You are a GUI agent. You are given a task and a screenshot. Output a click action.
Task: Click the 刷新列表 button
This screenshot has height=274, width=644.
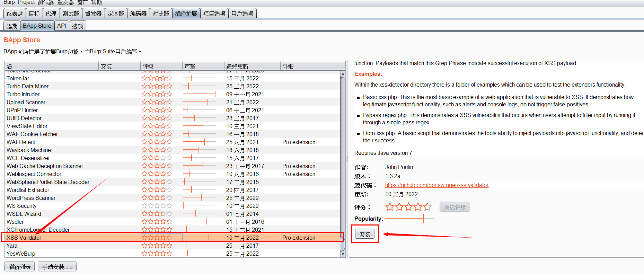(19, 267)
